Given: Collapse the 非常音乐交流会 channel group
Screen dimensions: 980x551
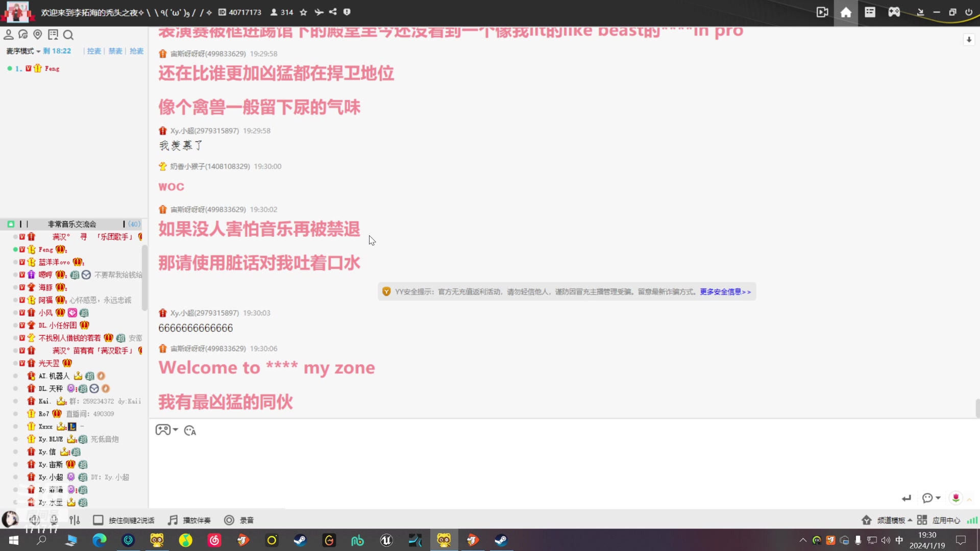Looking at the screenshot, I should 71,224.
